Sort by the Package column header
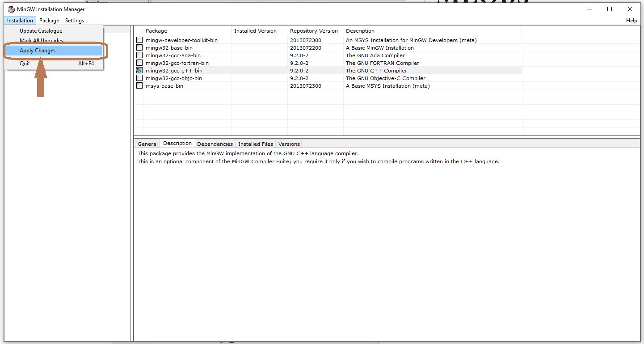The image size is (644, 344). (187, 31)
